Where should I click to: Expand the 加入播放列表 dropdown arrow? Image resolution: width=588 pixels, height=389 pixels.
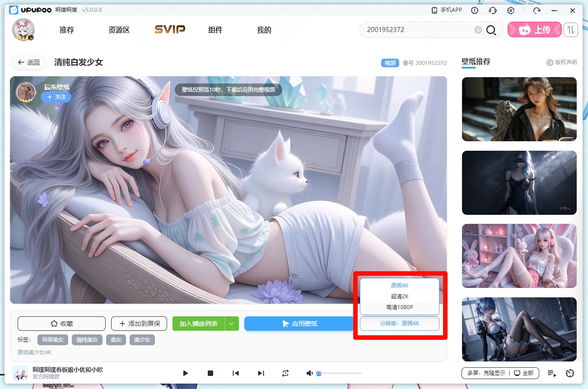click(232, 324)
